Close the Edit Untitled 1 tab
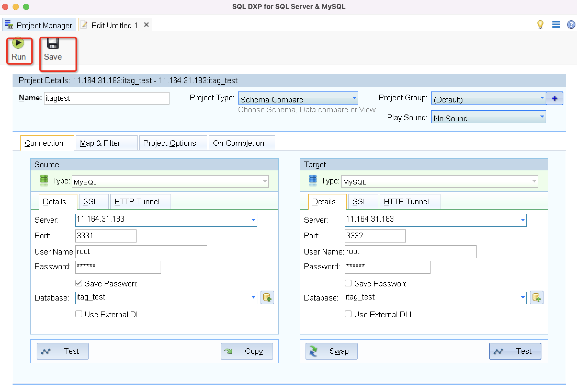Viewport: 577px width, 392px height. [x=146, y=25]
